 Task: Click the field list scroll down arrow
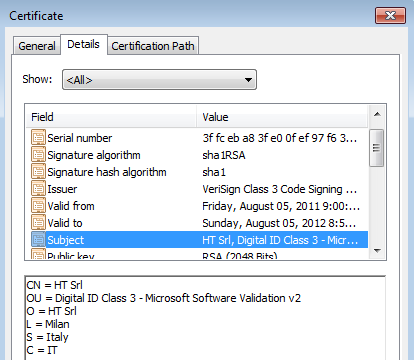click(x=377, y=251)
